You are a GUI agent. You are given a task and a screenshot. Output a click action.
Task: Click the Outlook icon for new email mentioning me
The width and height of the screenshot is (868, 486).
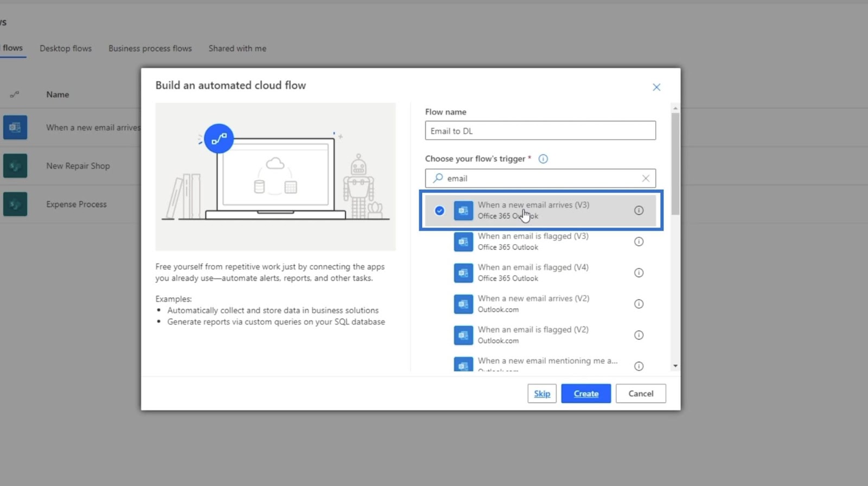click(463, 364)
